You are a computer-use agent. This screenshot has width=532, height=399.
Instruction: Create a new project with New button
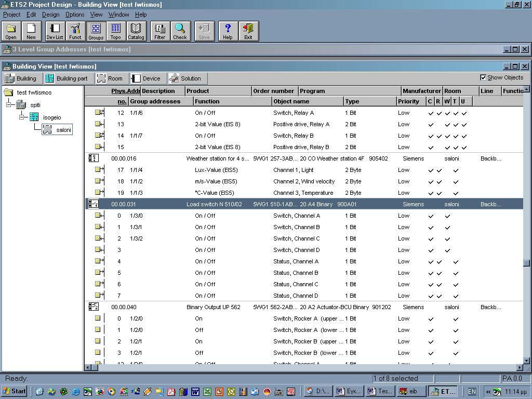(x=31, y=31)
